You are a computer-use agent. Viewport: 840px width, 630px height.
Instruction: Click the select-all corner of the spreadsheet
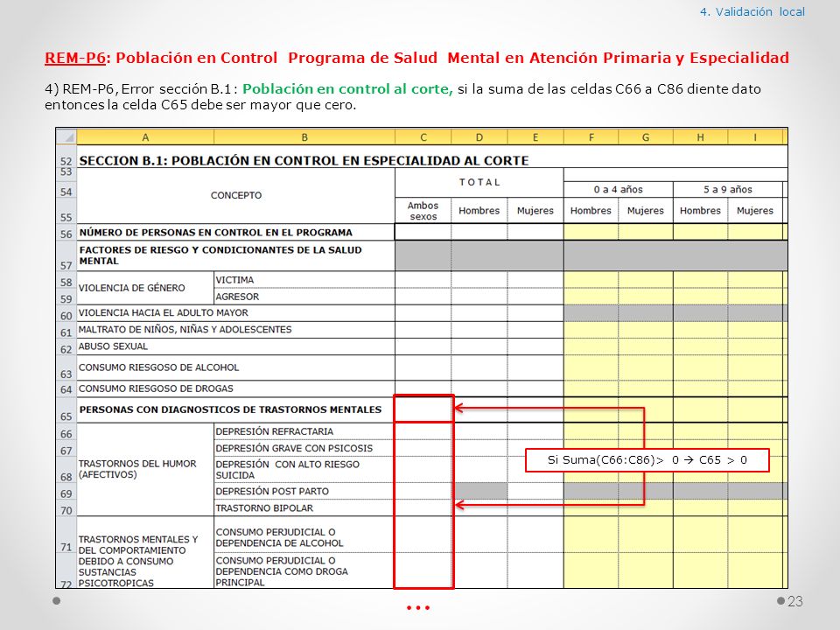pyautogui.click(x=66, y=137)
